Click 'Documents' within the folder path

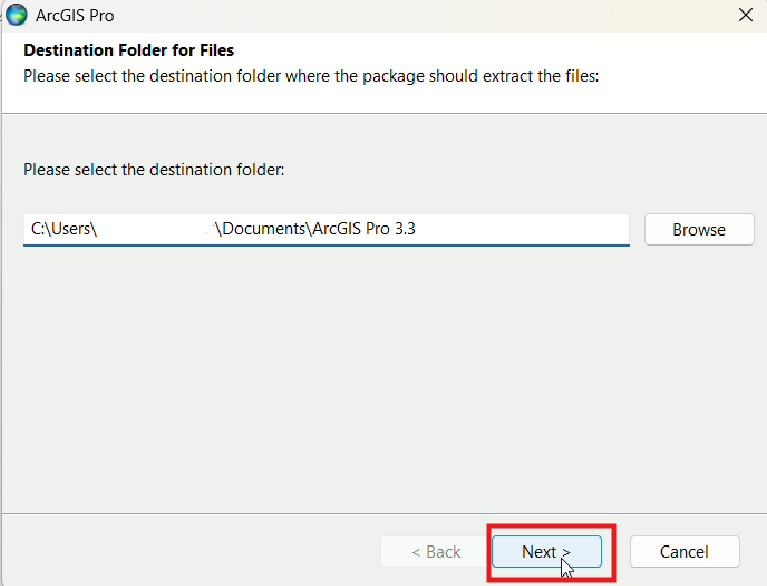click(x=264, y=229)
